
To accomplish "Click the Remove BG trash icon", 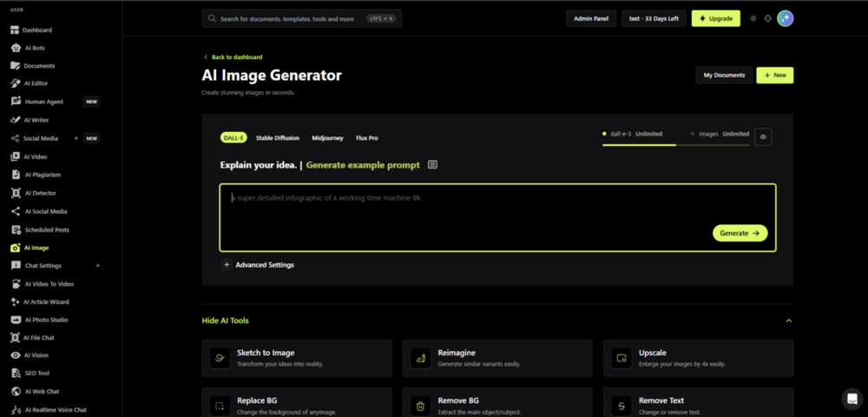I will pos(420,406).
